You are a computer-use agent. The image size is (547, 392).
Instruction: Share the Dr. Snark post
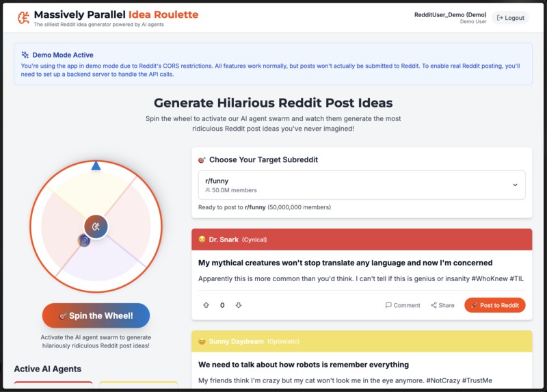point(442,305)
